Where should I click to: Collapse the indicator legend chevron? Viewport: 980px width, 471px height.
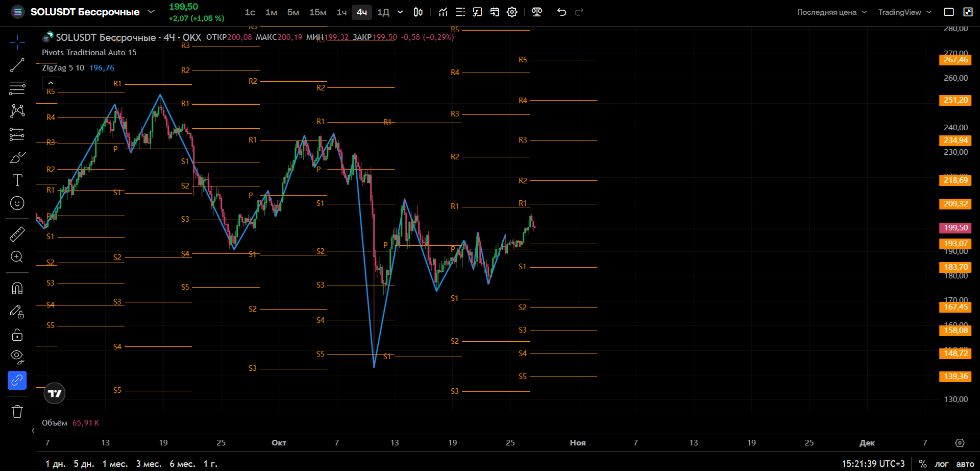(51, 83)
